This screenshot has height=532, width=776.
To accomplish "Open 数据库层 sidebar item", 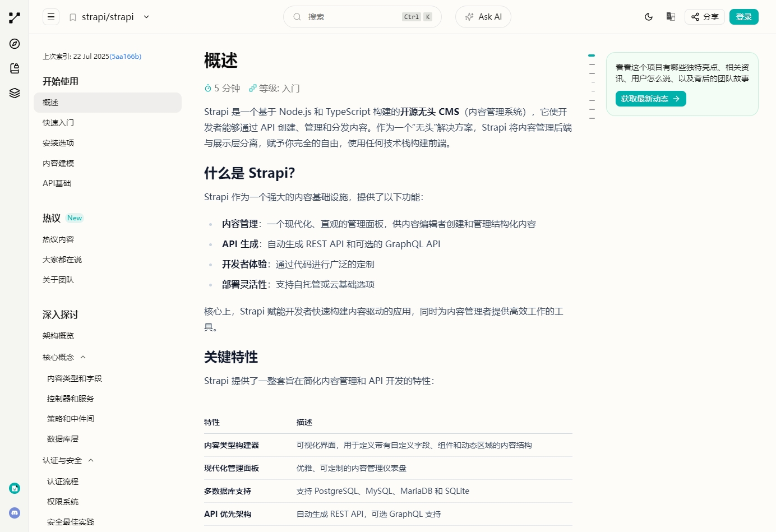I will point(63,439).
